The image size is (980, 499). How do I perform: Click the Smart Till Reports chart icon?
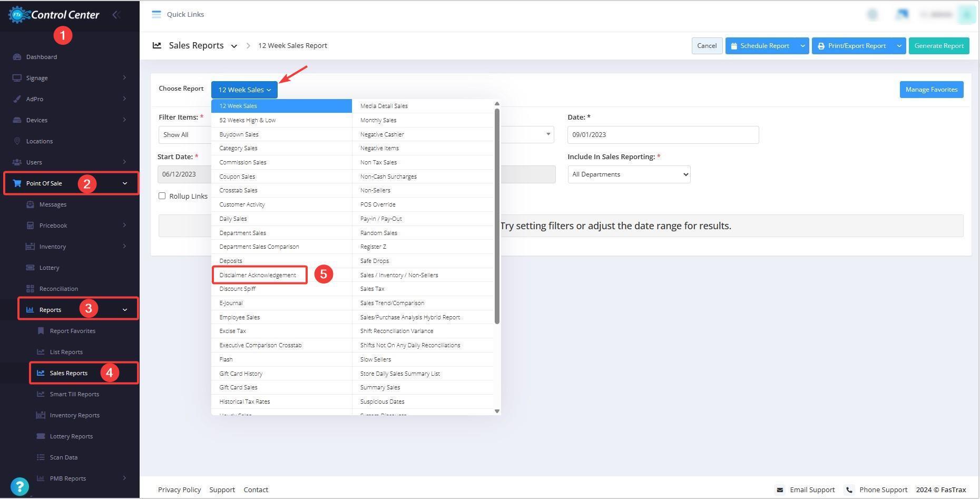coord(41,394)
